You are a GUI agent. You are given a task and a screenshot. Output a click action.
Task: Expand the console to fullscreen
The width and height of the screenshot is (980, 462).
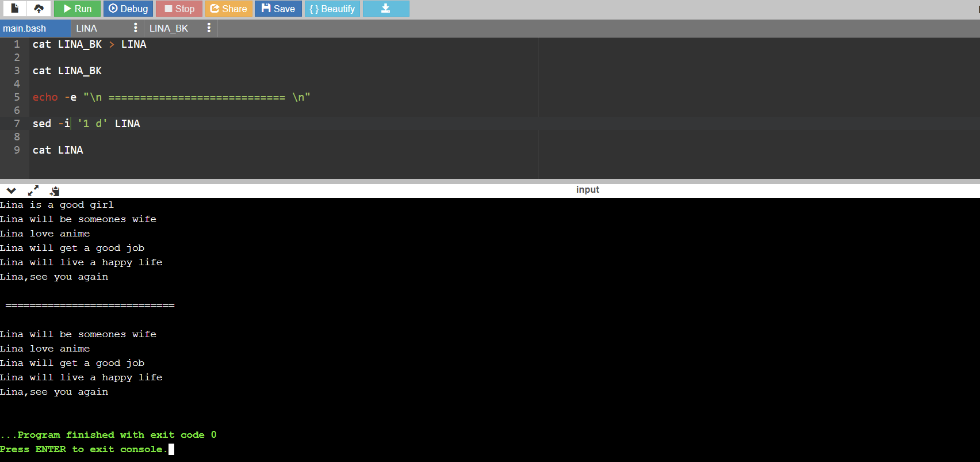pos(33,190)
